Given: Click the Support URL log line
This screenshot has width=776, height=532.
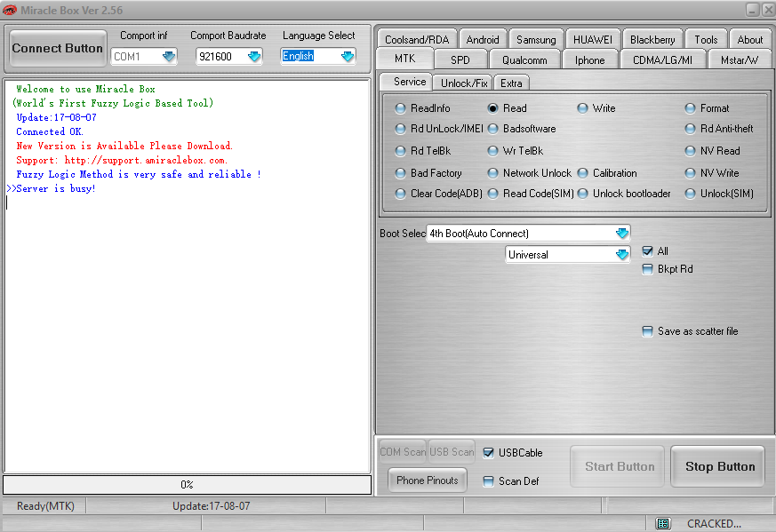Looking at the screenshot, I should point(122,160).
